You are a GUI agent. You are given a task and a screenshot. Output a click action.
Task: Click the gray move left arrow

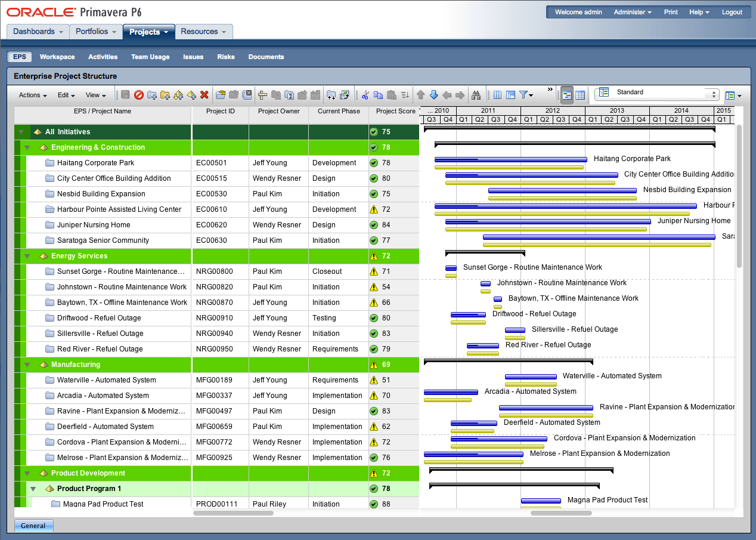click(x=447, y=95)
